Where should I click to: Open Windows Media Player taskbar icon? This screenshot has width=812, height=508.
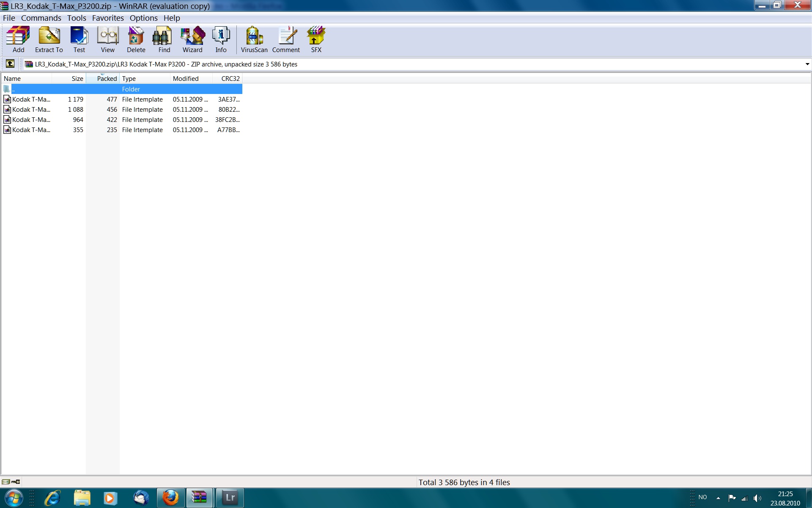[x=110, y=498]
